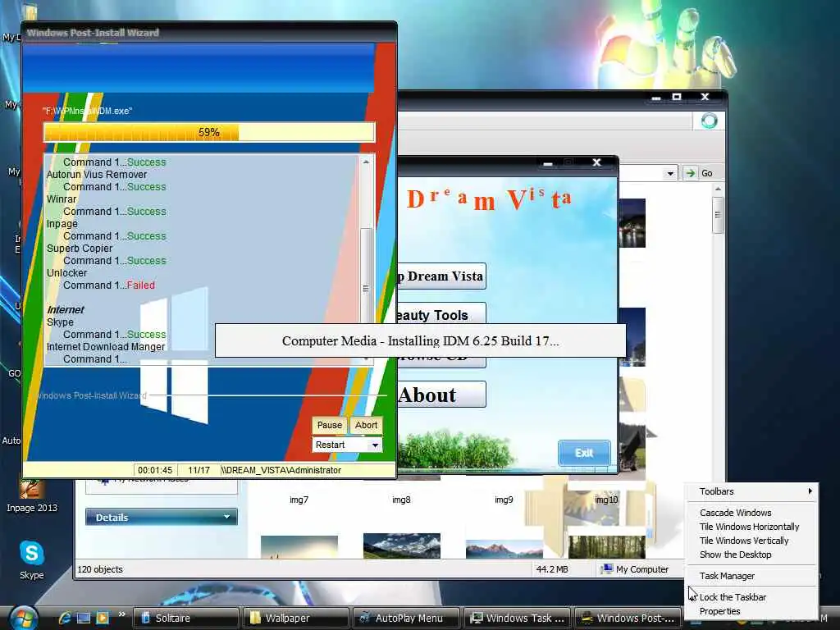
Task: Minimize the Wallpaper Explorer window
Action: (x=656, y=98)
